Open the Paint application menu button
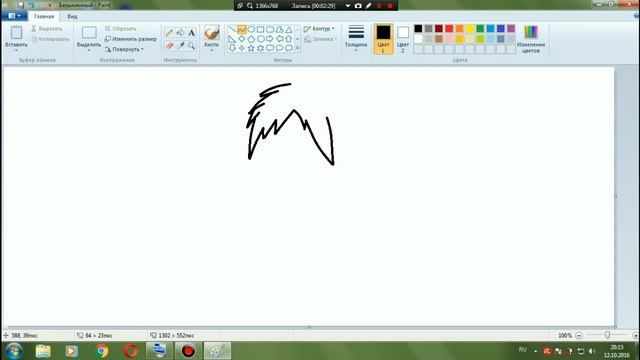 15,16
